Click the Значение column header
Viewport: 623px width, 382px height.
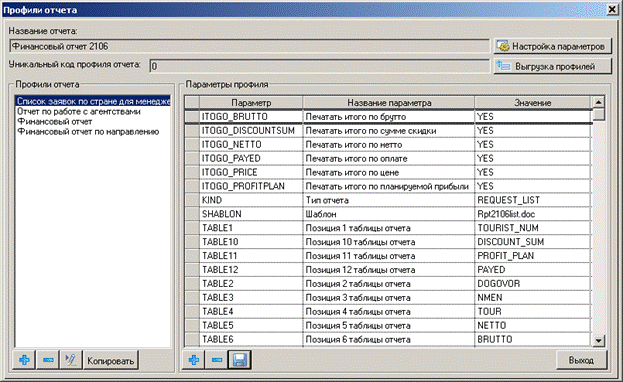[532, 103]
